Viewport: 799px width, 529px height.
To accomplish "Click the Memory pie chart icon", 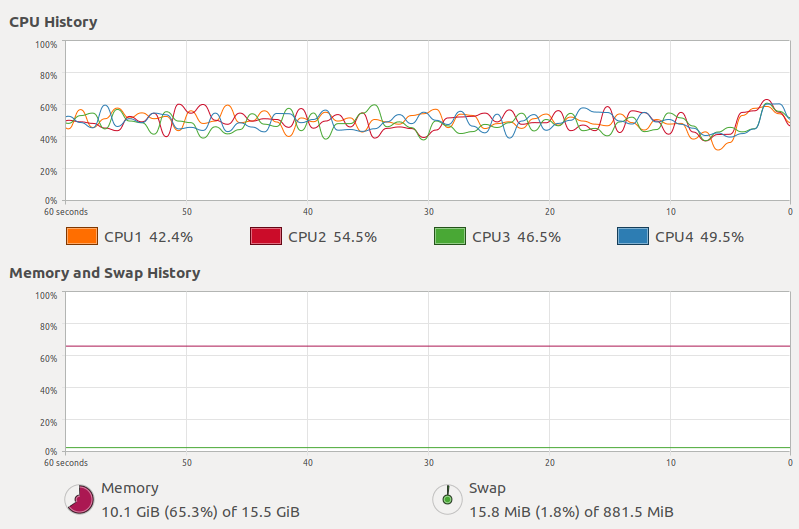I will tap(79, 499).
